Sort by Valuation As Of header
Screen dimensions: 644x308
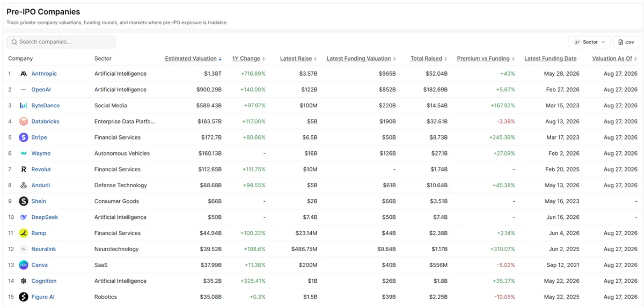[x=615, y=58]
